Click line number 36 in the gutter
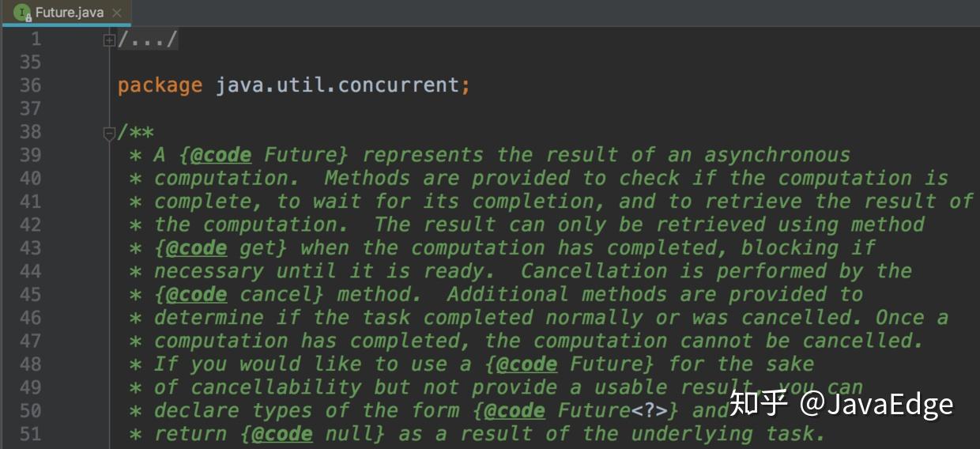 (x=30, y=85)
